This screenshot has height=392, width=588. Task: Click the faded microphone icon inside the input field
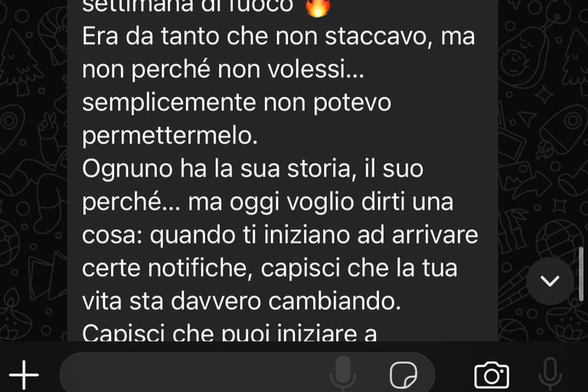click(x=342, y=373)
